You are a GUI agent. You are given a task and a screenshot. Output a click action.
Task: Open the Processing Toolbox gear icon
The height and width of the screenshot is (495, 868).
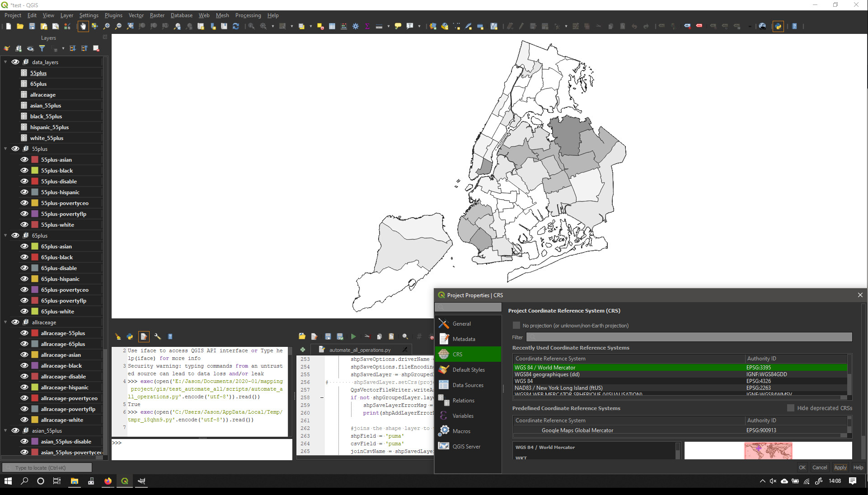356,26
